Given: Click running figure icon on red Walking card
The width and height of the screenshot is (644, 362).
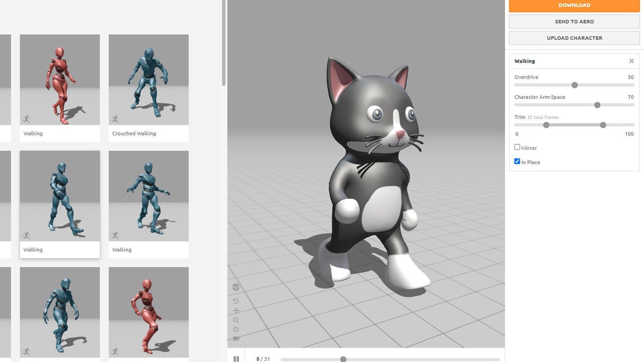Looking at the screenshot, I should [x=26, y=119].
